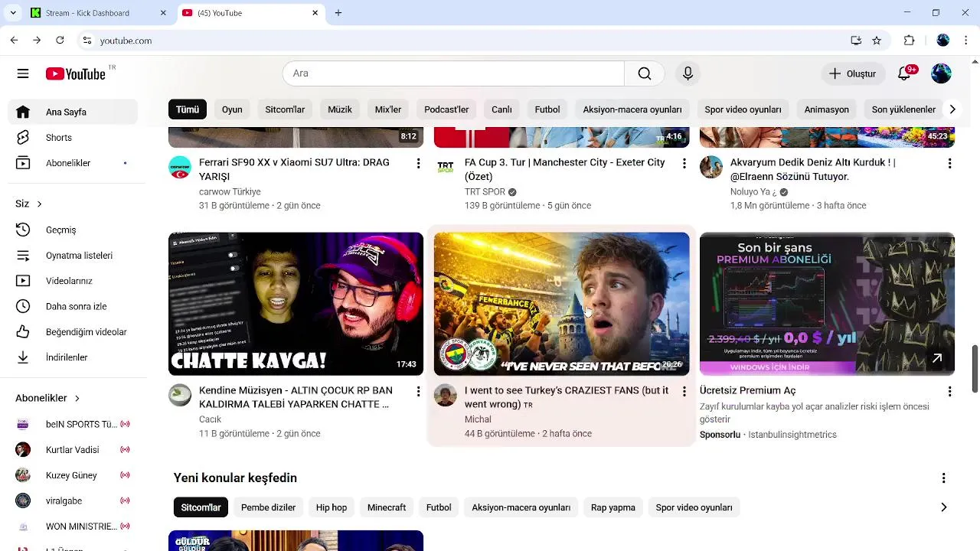
Task: Open beIN SPORTS Tü... subscription
Action: click(73, 424)
